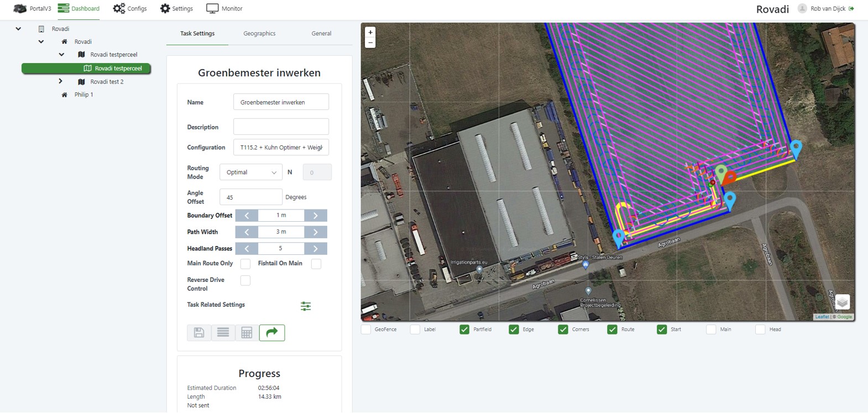Decrease the Headland Passes count
Viewport: 868px width, 413px height.
click(247, 248)
